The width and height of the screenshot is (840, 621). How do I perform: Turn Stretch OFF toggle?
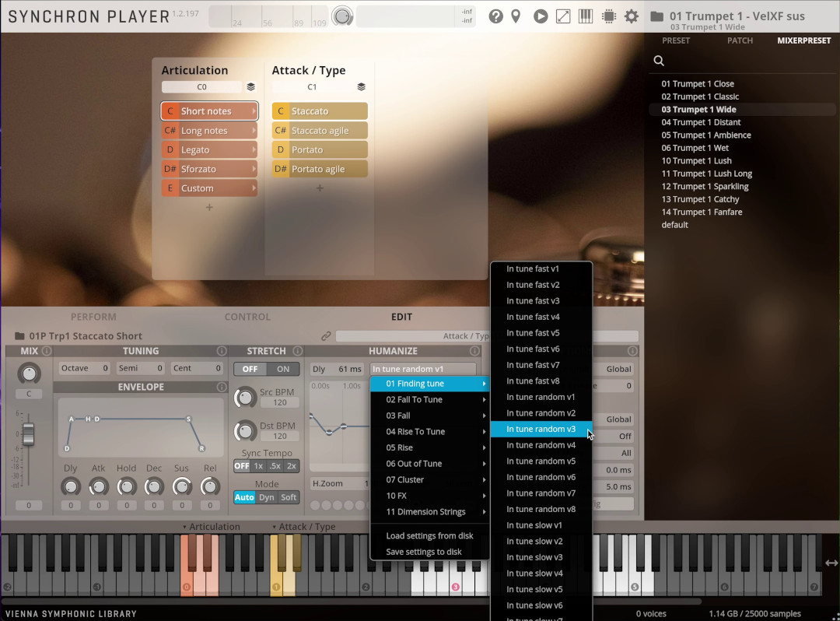pos(250,369)
